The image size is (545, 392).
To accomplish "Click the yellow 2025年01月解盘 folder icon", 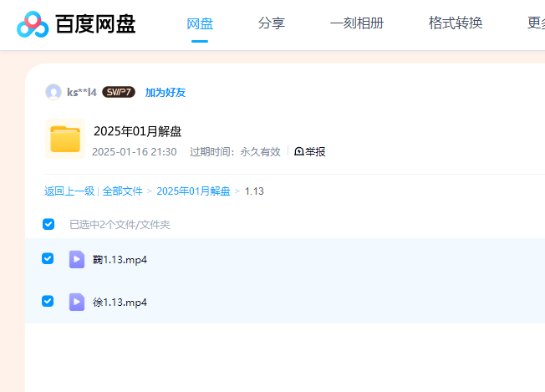I will tap(65, 139).
